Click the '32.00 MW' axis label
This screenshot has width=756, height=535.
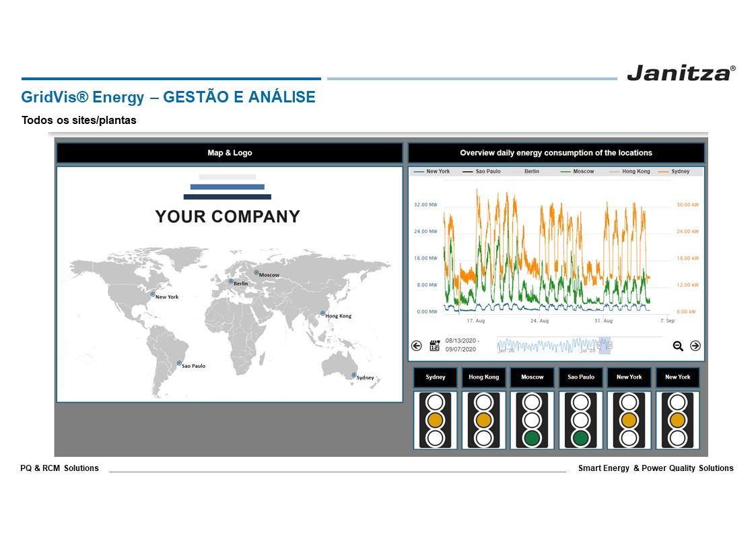[425, 205]
